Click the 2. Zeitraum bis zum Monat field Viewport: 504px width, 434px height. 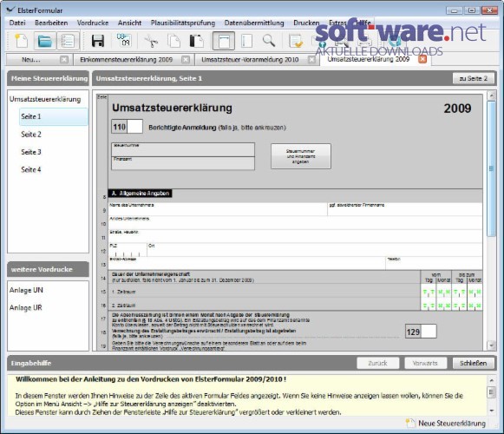[475, 306]
